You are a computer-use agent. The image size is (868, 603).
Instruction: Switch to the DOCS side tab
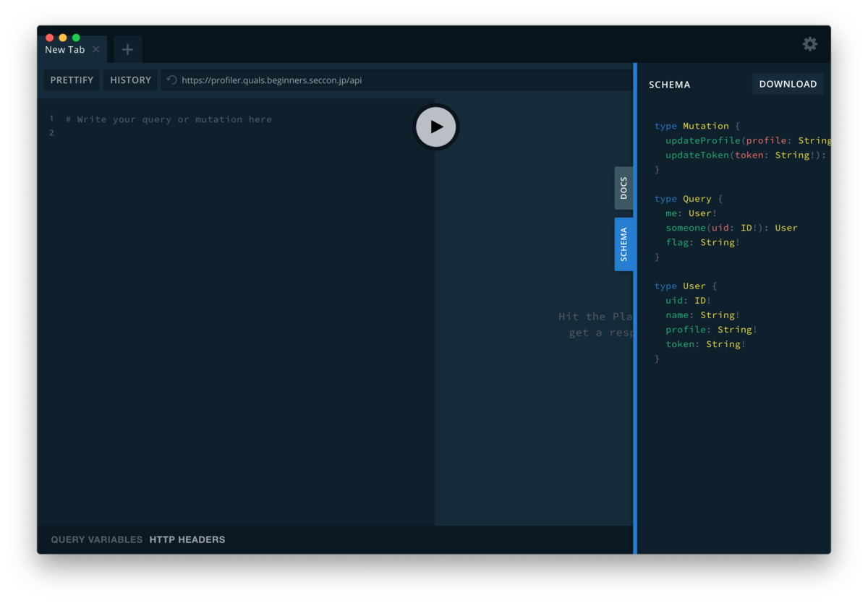[624, 188]
